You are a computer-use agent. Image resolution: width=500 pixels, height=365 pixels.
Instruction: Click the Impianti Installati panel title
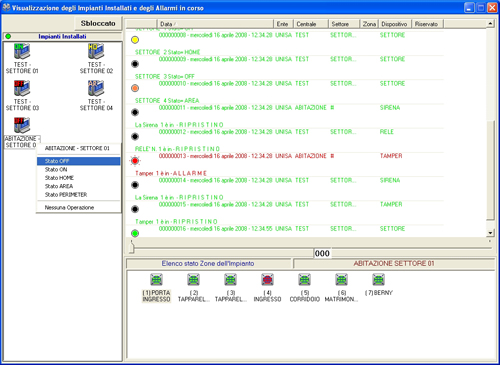62,36
